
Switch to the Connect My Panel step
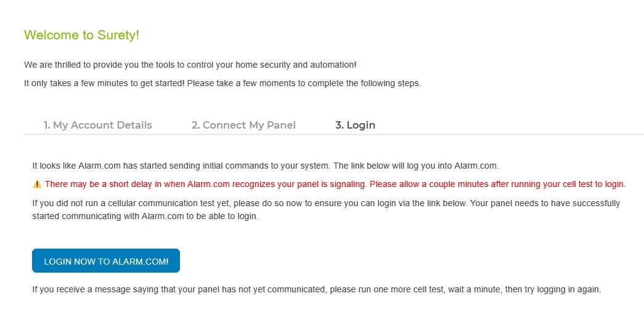(243, 125)
